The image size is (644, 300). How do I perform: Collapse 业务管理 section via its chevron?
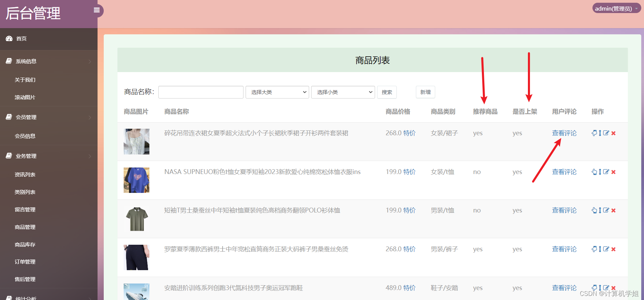[90, 156]
